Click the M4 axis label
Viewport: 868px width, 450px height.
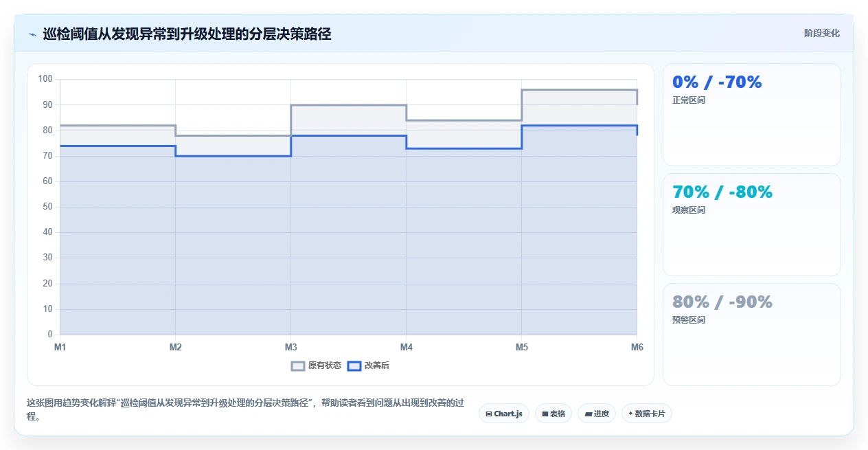[x=406, y=348]
